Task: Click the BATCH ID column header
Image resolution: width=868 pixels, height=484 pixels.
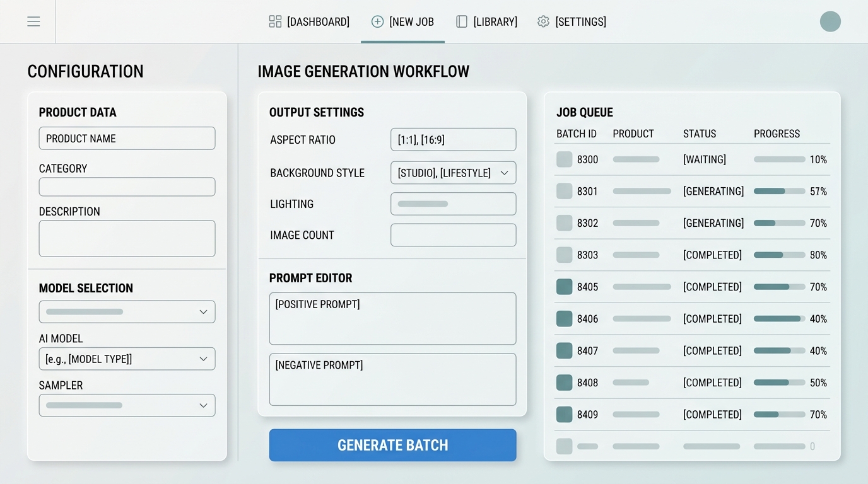Action: 577,134
